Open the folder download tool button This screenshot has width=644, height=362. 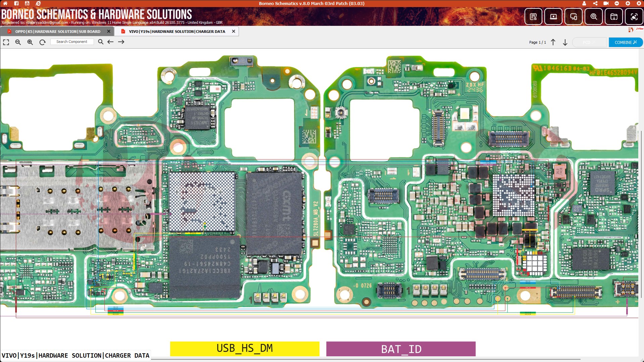614,17
